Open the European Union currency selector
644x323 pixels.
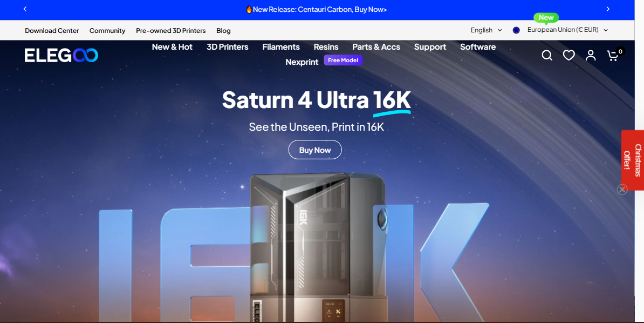(563, 30)
